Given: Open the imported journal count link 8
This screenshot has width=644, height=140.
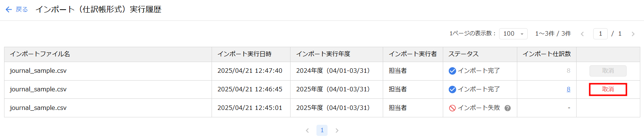Looking at the screenshot, I should [x=568, y=89].
